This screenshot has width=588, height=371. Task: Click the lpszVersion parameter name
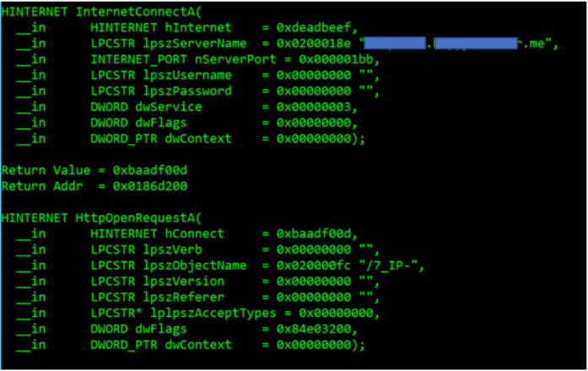coord(183,282)
